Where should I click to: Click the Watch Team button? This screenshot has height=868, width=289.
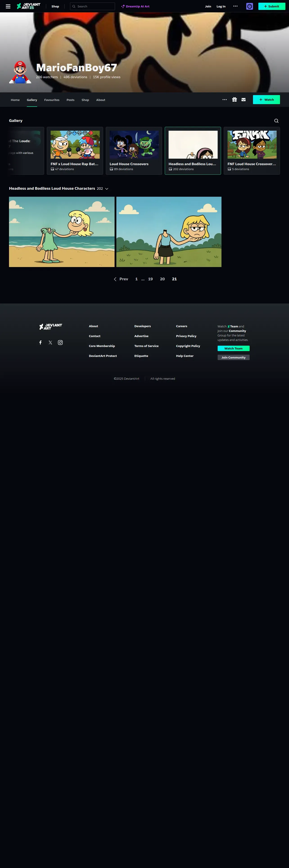click(x=233, y=348)
